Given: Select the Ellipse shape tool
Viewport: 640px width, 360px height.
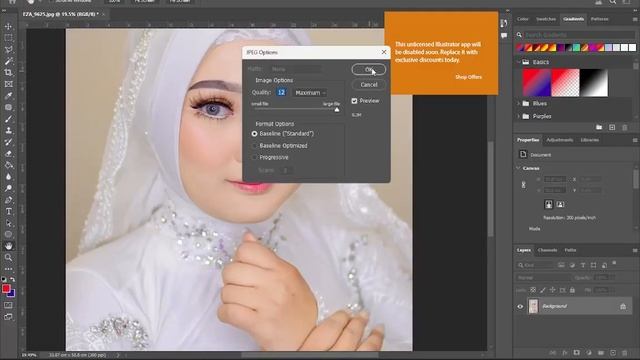Looking at the screenshot, I should click(x=8, y=235).
